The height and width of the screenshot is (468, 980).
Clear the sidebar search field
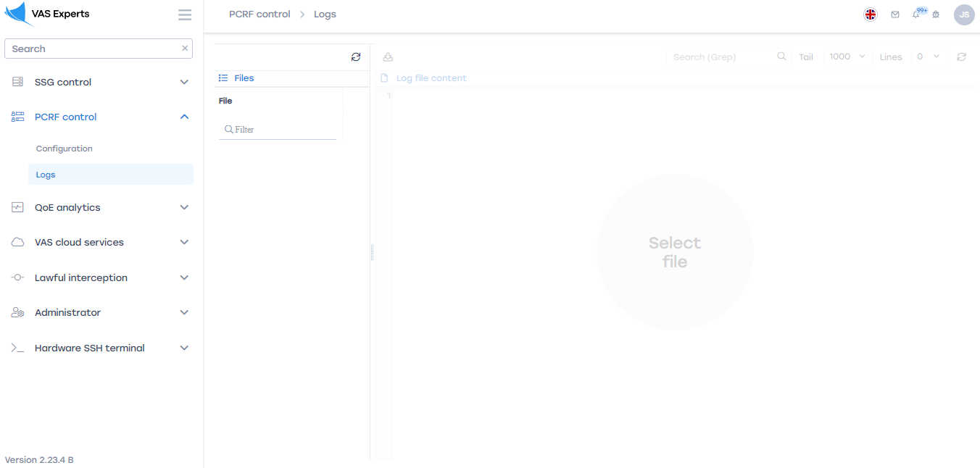pos(185,49)
